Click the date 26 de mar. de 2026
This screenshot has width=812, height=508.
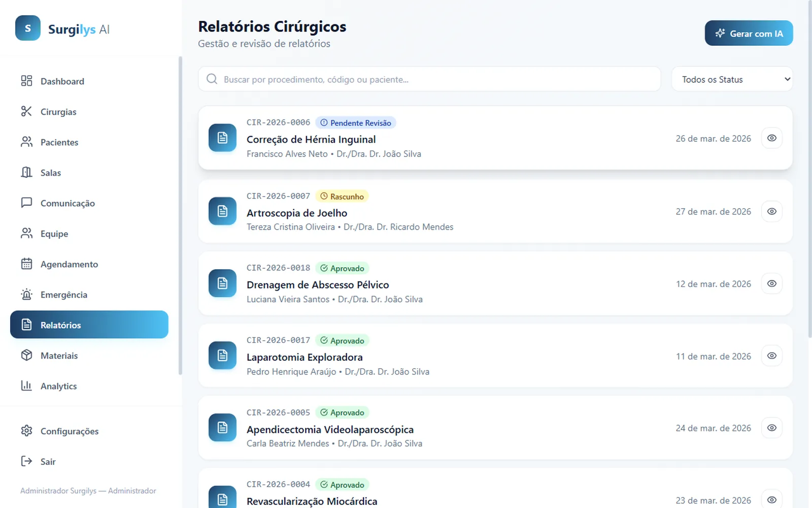point(713,139)
